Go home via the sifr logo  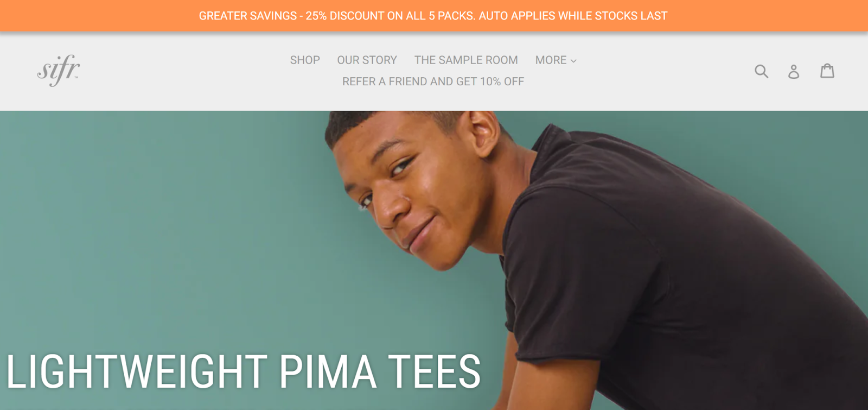pos(59,70)
